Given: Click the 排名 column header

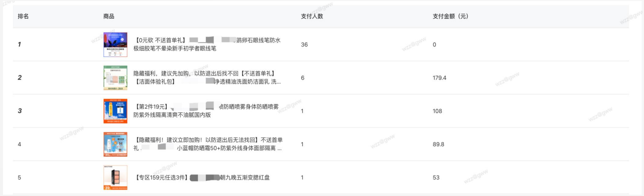Looking at the screenshot, I should point(23,16).
